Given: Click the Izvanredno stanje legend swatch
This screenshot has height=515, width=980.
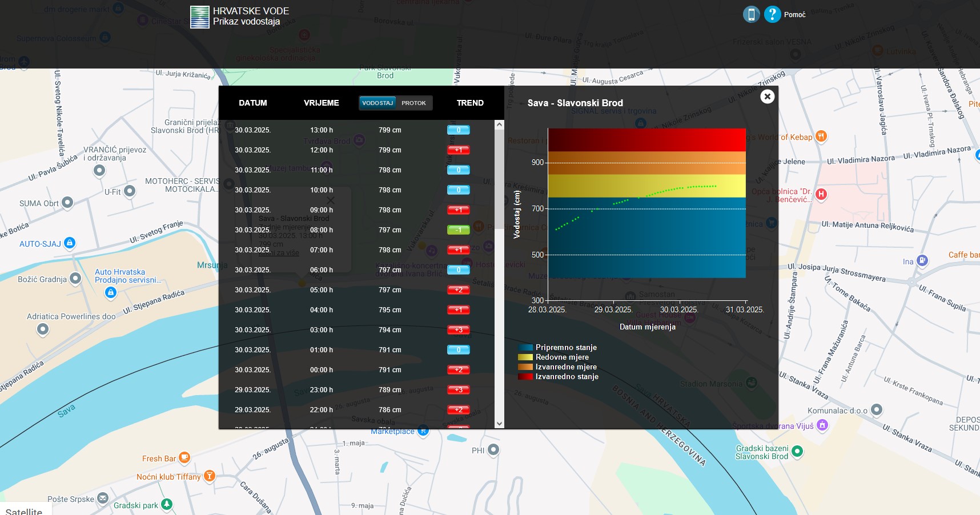Looking at the screenshot, I should tap(525, 377).
